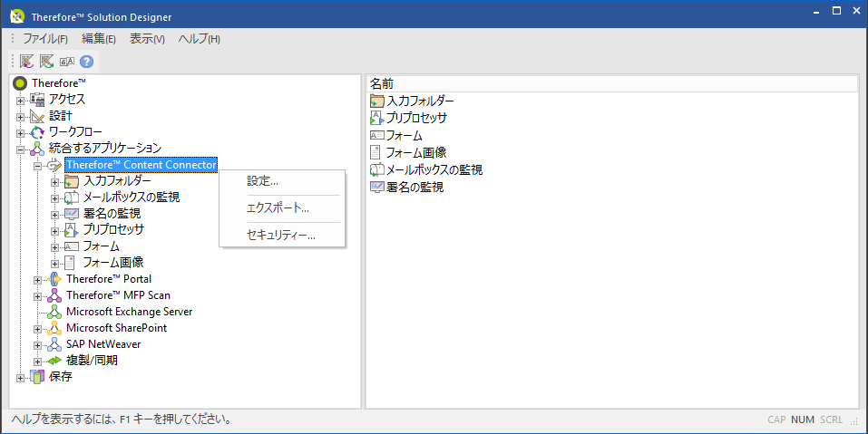The width and height of the screenshot is (868, 434).
Task: Expand the プリプロセッサ tree node
Action: coord(54,231)
